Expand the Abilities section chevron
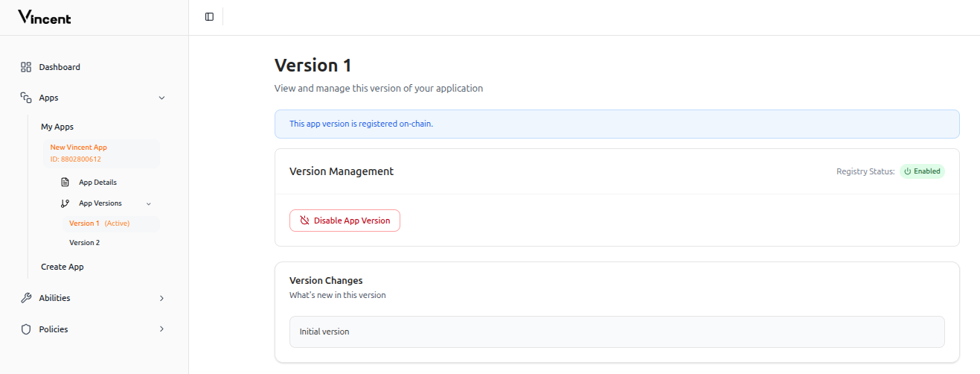Screen dimensions: 980x374 coord(162,298)
